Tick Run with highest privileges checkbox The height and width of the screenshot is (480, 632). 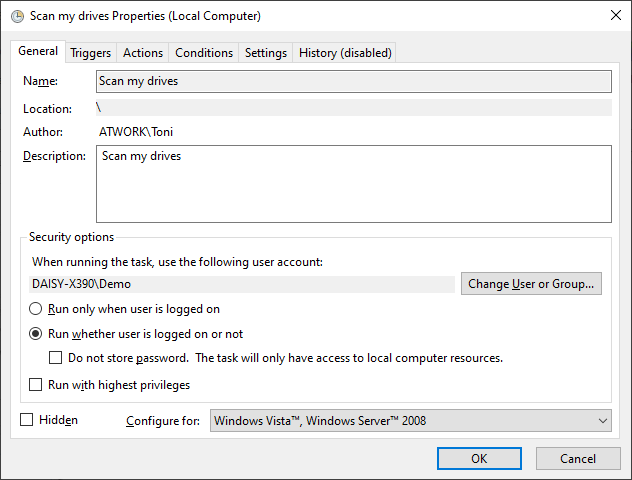37,385
